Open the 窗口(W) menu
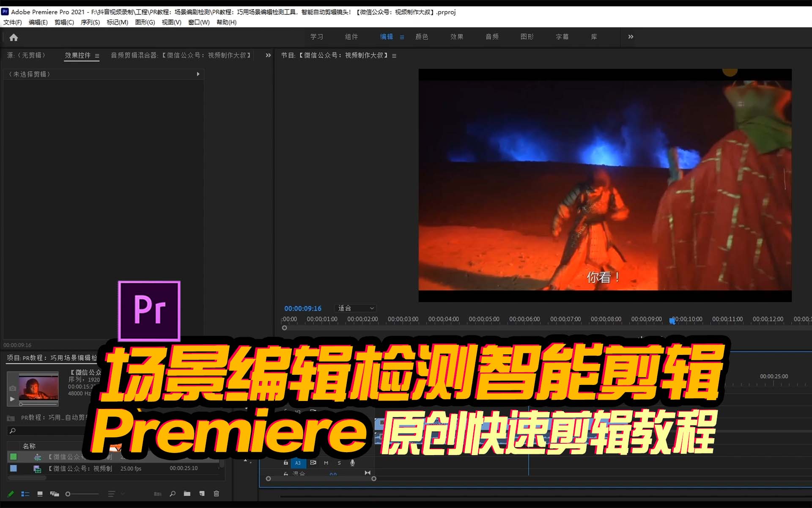Screen dimensions: 812x508 click(199, 22)
